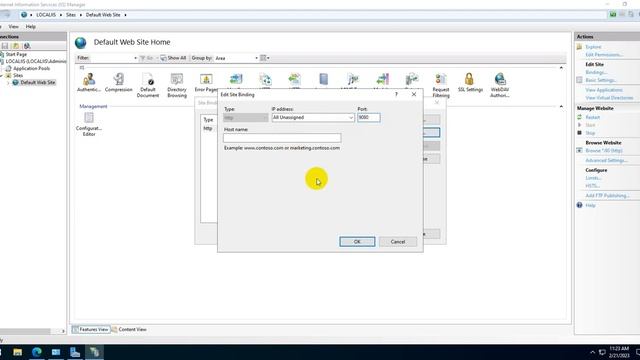Open the Request Filtering feature
The height and width of the screenshot is (360, 640).
[441, 85]
